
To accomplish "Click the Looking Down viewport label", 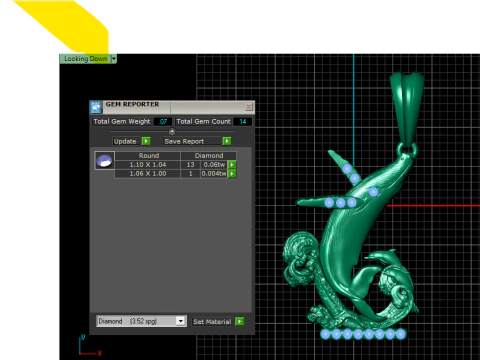I will (x=85, y=59).
